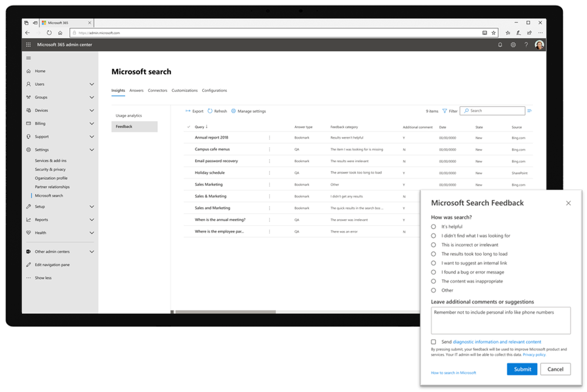Screen dimensions: 587x392
Task: Open the browser share icon
Action: 529,33
